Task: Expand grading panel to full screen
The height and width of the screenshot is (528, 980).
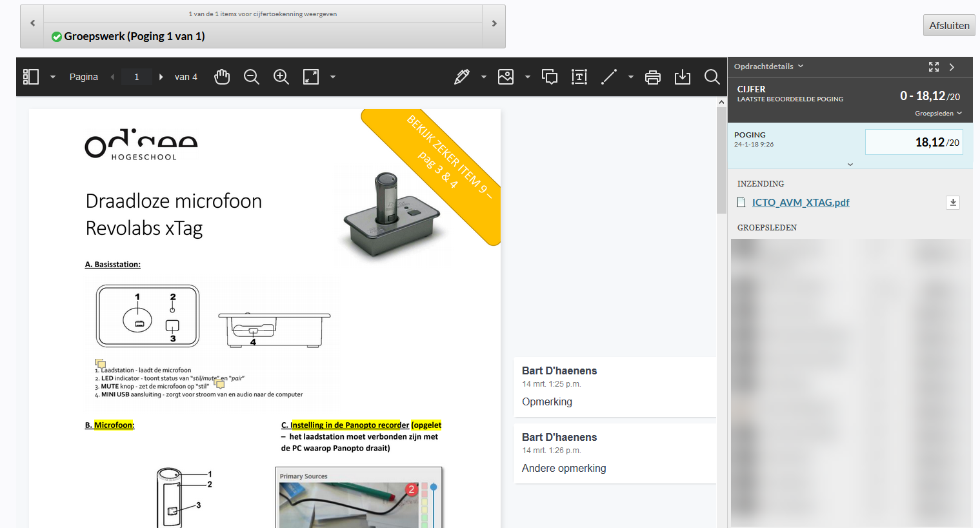Action: point(934,66)
